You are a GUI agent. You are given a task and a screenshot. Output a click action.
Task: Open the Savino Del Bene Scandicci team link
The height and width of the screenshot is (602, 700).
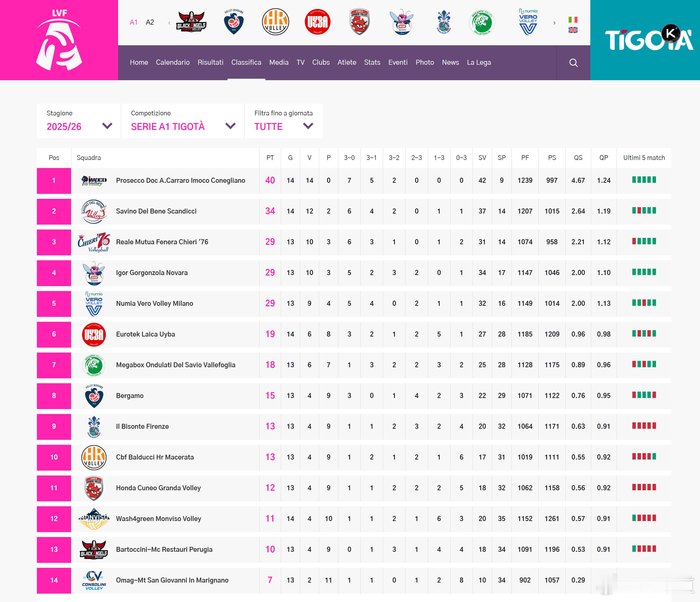coord(156,211)
